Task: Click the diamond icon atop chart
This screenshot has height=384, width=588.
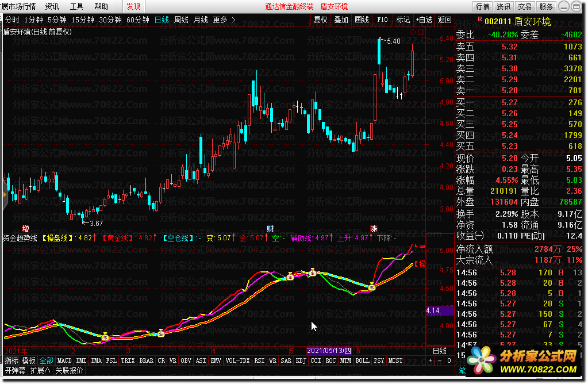Action: [x=413, y=32]
